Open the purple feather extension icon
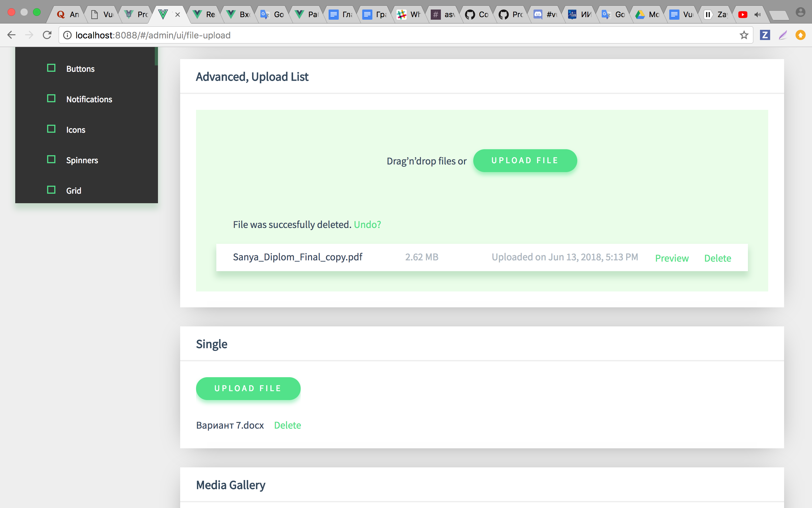The image size is (812, 508). [783, 35]
